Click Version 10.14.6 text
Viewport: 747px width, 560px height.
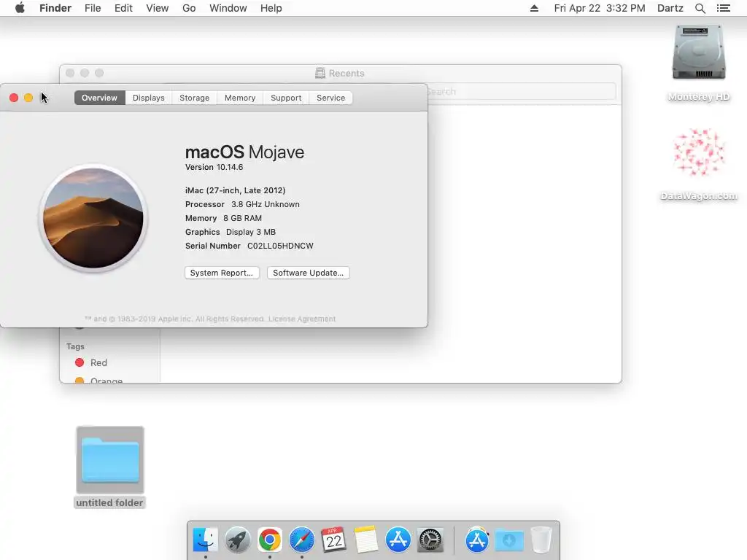tap(214, 167)
